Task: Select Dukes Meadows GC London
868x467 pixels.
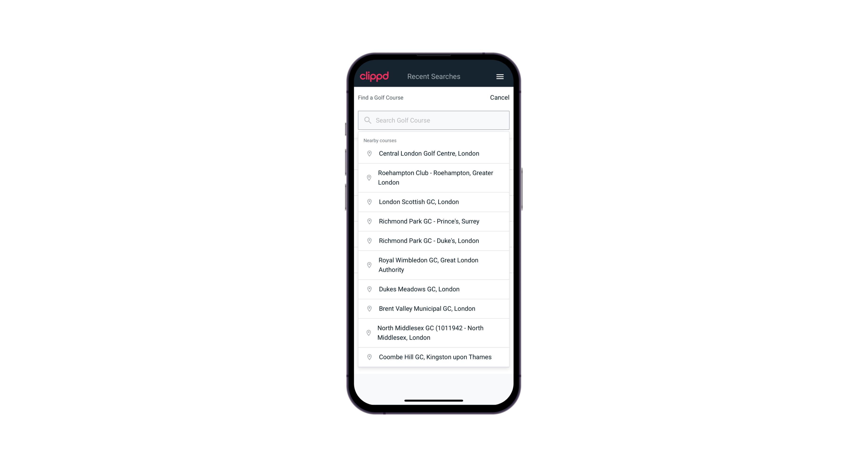Action: [434, 289]
